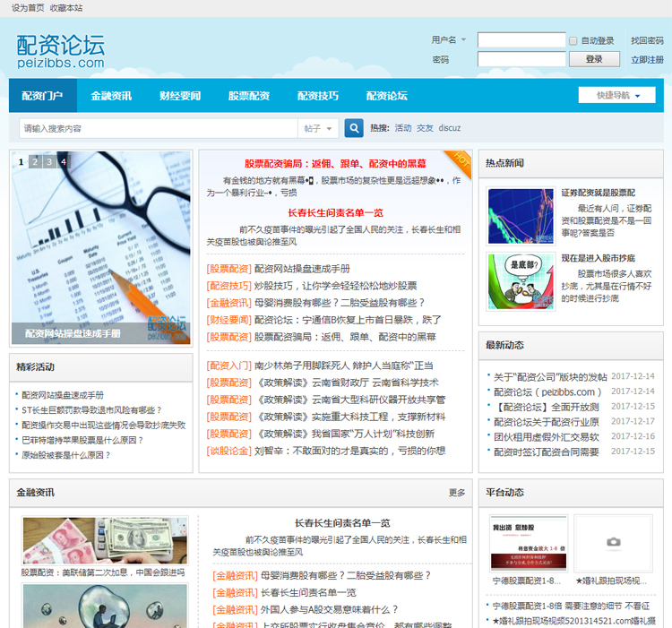
Task: Click 收藏本站 in the top bar
Action: point(66,8)
